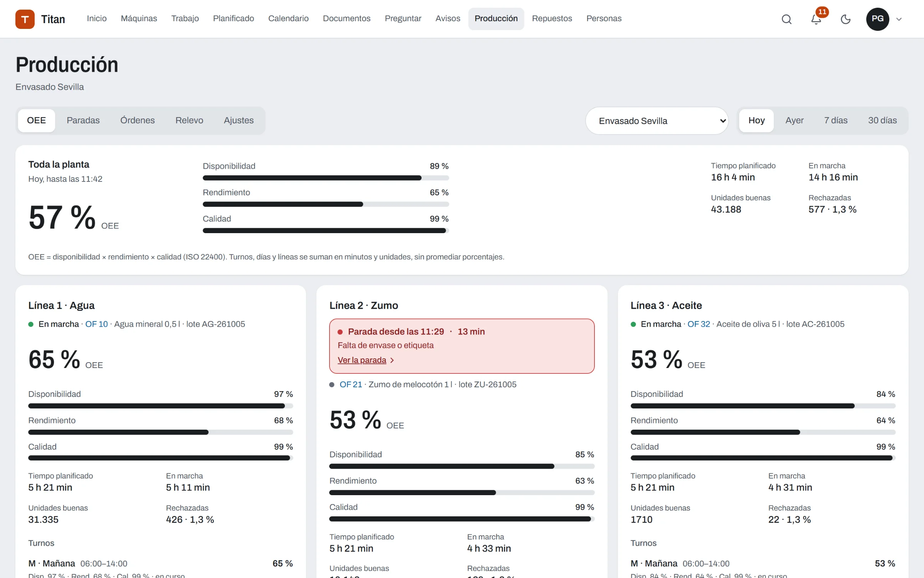Open Trabajo in the top navigation
Screen dimensions: 924x578
tap(185, 18)
